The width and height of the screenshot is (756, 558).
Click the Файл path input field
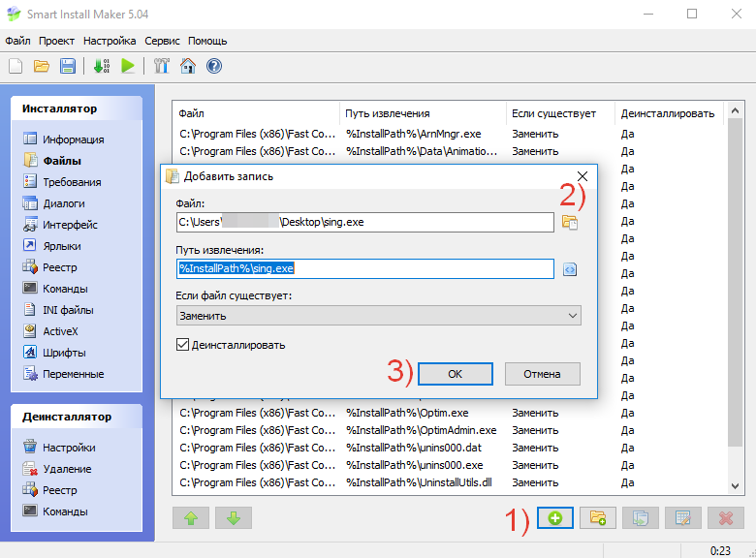pyautogui.click(x=365, y=222)
